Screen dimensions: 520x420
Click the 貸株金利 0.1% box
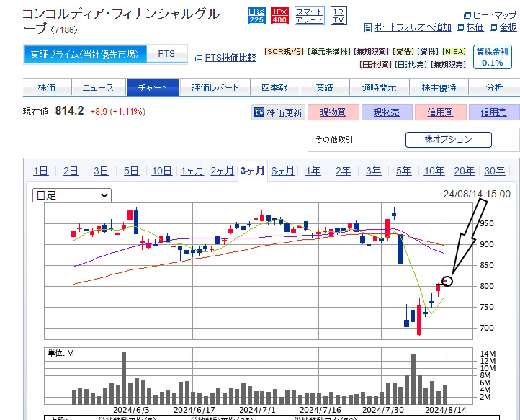(493, 57)
